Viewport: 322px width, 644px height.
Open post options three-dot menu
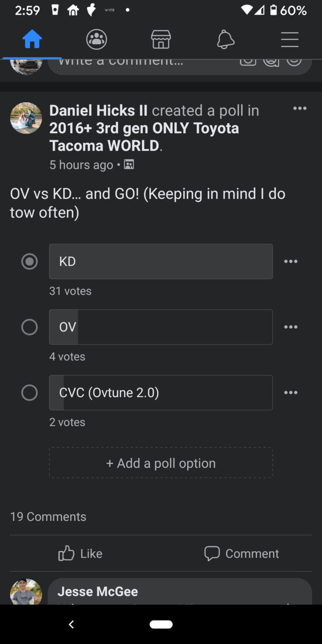click(300, 108)
